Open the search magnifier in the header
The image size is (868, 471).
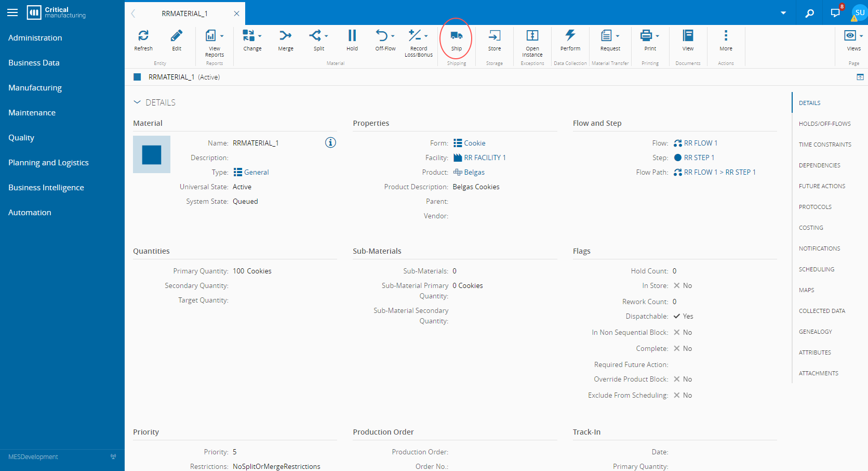(x=809, y=13)
